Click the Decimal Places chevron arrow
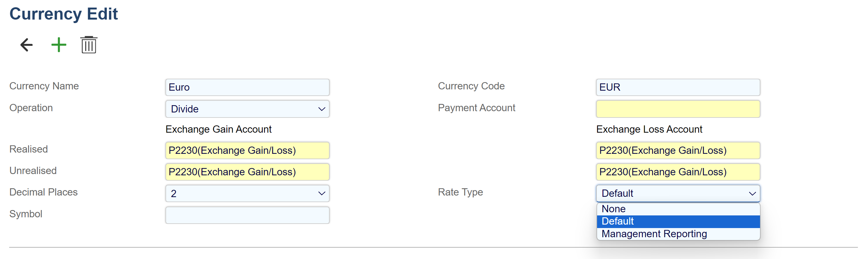Screen dimensions: 868x259 (321, 194)
